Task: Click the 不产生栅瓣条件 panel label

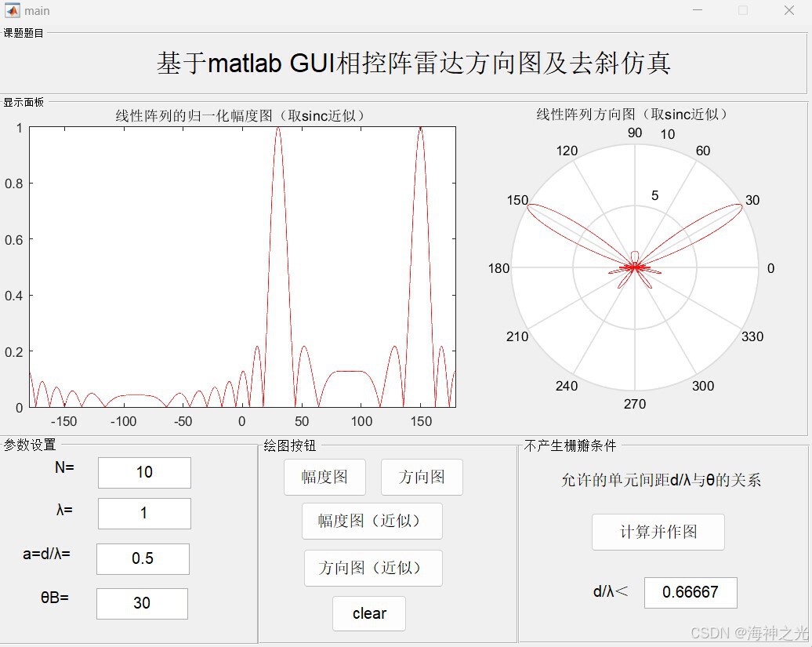Action: click(x=570, y=445)
